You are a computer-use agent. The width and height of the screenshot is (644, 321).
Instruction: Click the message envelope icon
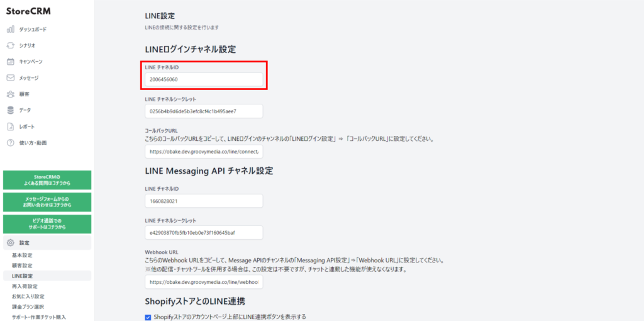click(11, 77)
